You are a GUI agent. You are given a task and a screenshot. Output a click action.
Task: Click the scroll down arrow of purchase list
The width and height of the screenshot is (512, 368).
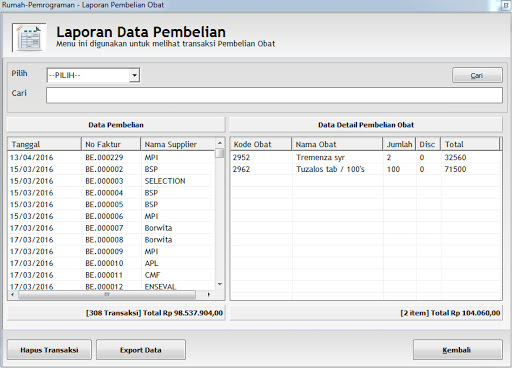220,284
